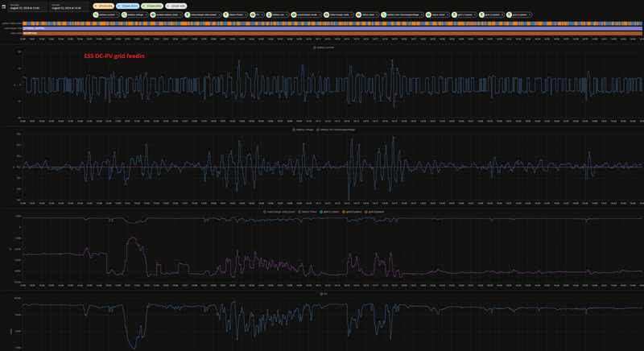The image size is (644, 351).
Task: Toggle grid L3 power legend entry
Action: tap(374, 212)
